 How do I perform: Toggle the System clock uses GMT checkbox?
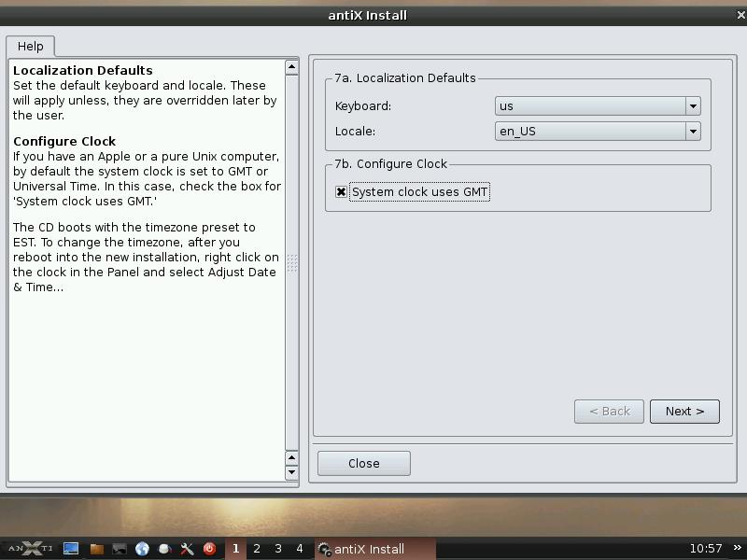[341, 192]
